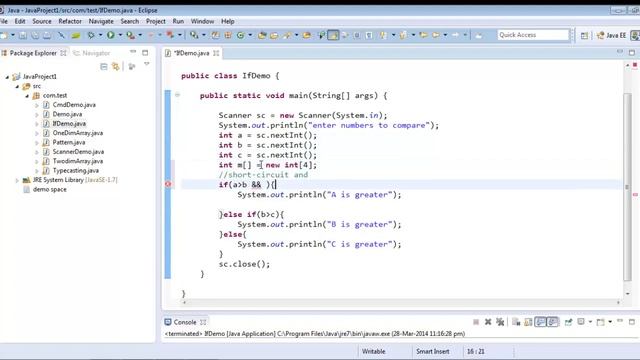This screenshot has height=360, width=640.
Task: Click the Terminate red square in Console
Action: point(476,322)
